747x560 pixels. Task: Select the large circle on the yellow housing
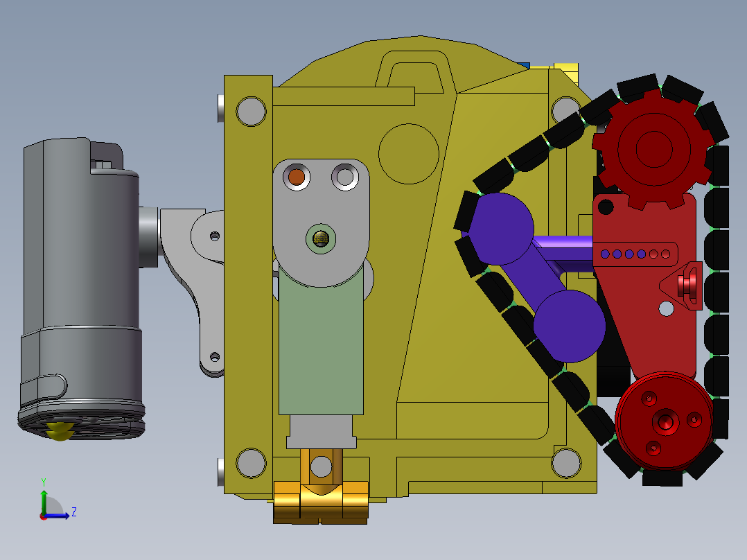point(409,154)
